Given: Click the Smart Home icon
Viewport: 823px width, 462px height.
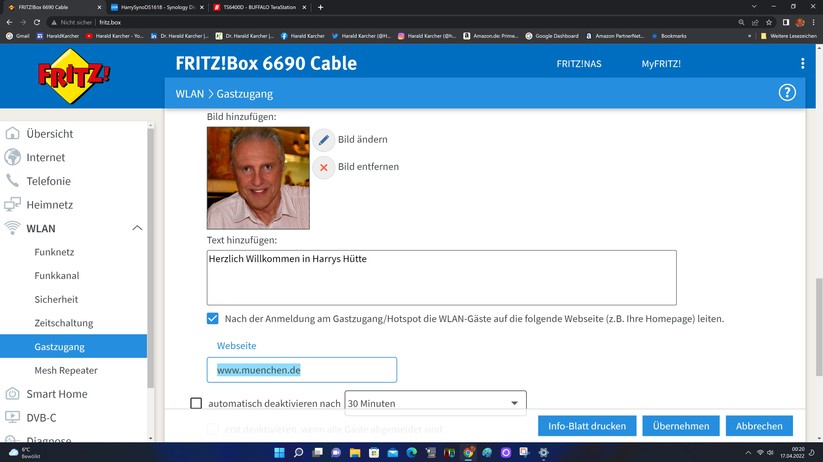Looking at the screenshot, I should click(x=13, y=394).
